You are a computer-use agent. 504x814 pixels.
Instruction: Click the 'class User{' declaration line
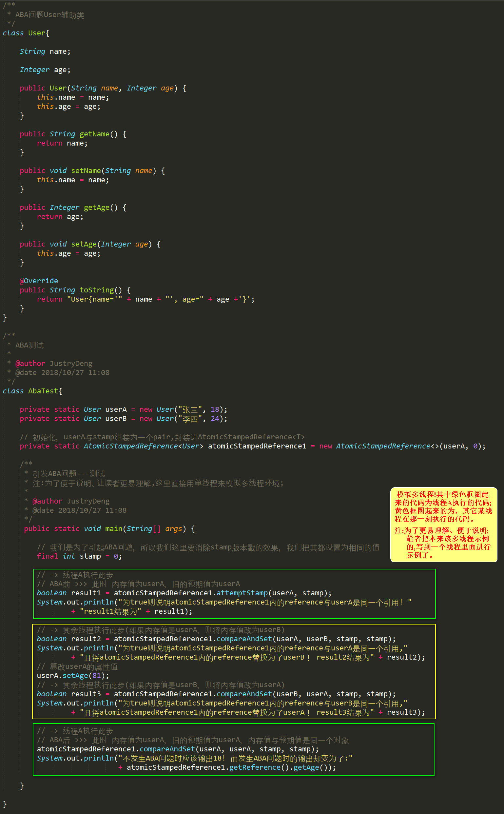(x=26, y=33)
